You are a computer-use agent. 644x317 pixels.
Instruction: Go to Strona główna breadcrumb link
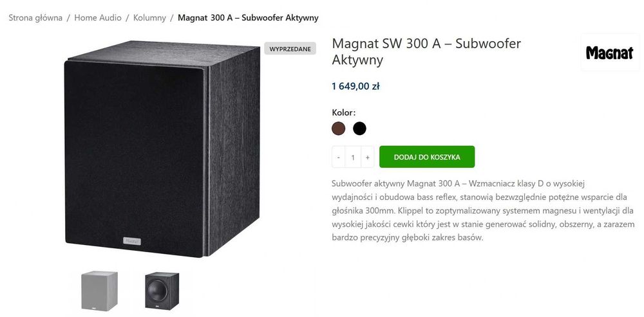tap(35, 17)
